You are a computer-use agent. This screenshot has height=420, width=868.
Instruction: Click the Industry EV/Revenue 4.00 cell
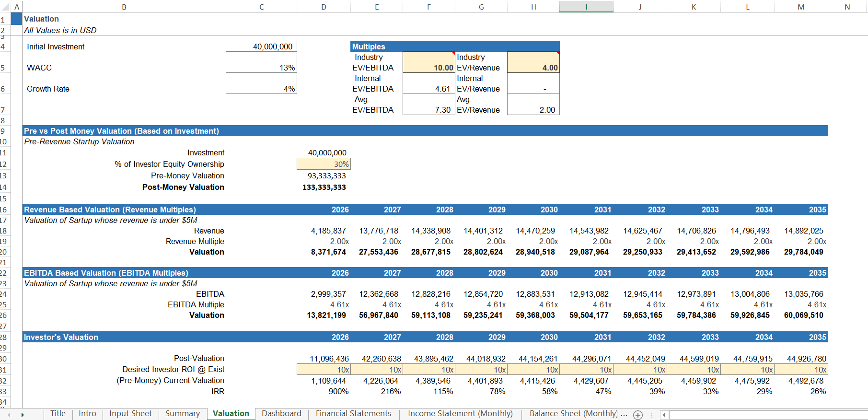pos(533,62)
